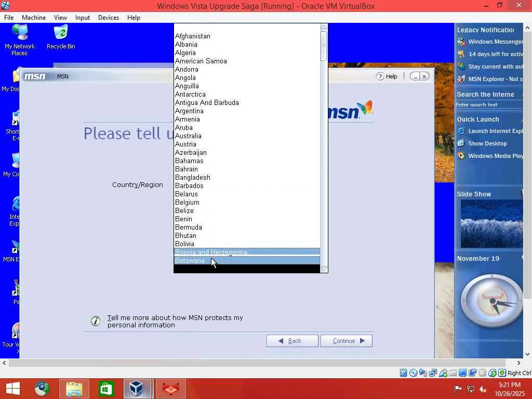This screenshot has height=399, width=532.
Task: Open the Windows Start button
Action: click(13, 389)
